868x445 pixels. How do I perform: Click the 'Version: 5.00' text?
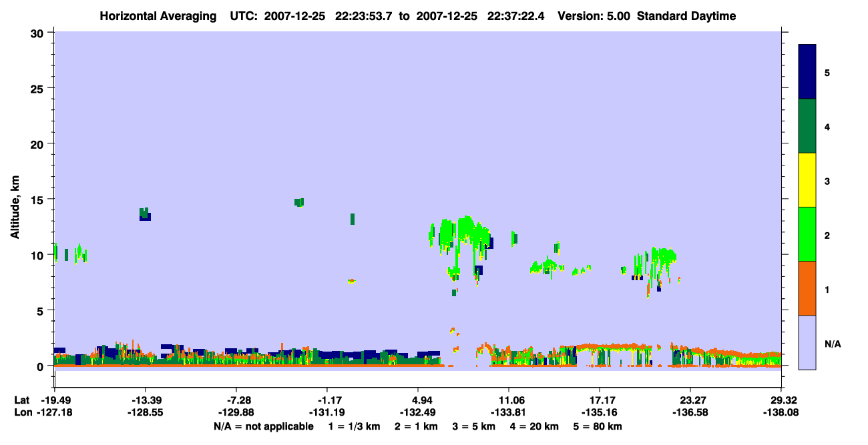pyautogui.click(x=593, y=16)
